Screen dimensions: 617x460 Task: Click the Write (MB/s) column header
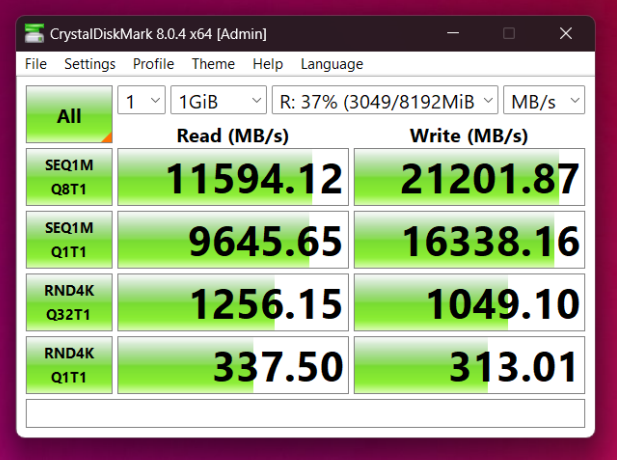pyautogui.click(x=469, y=136)
